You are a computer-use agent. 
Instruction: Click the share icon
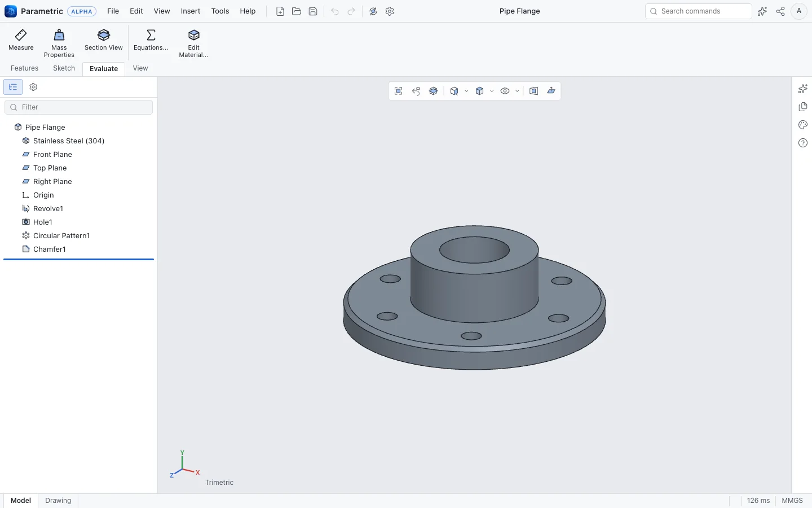click(x=780, y=11)
